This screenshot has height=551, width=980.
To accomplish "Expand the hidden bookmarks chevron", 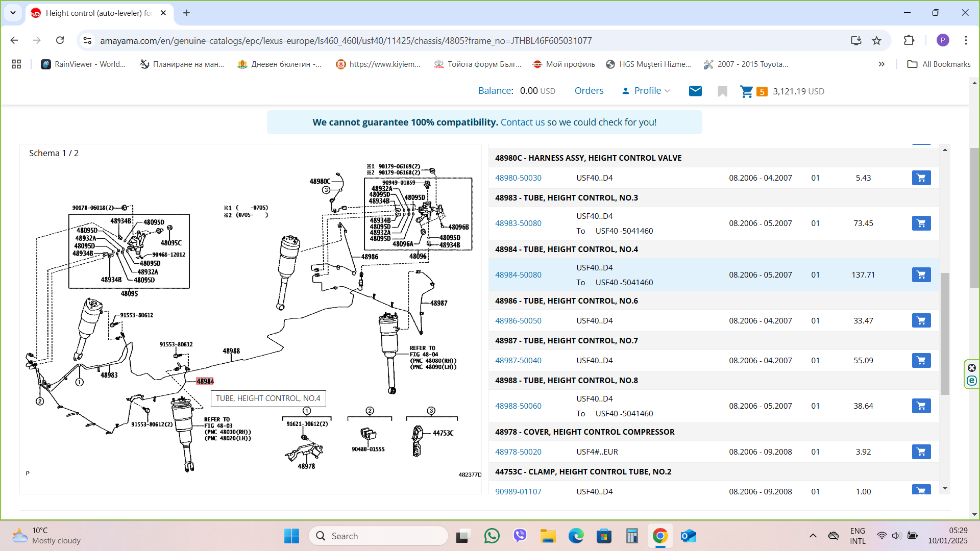I will [881, 64].
